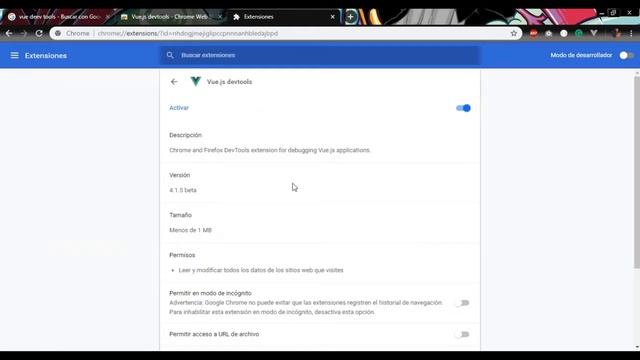
Task: Click the browser forward arrow
Action: (24, 33)
